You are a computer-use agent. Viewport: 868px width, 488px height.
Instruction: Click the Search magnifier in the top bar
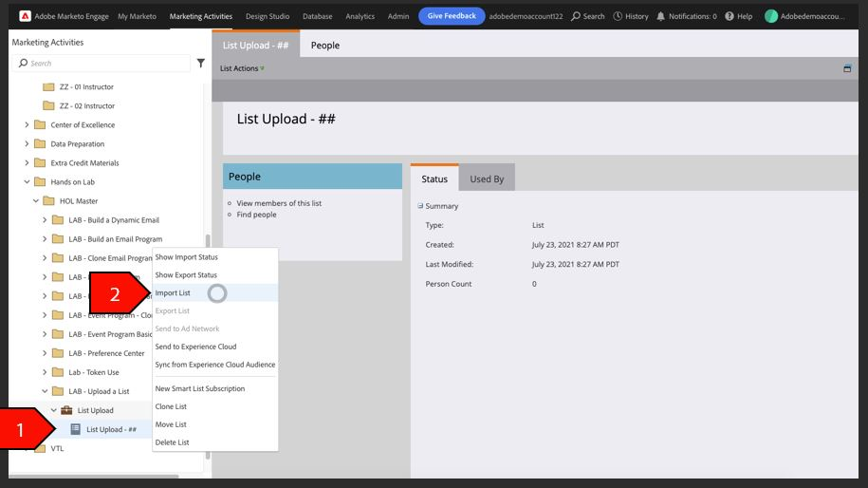tap(576, 16)
